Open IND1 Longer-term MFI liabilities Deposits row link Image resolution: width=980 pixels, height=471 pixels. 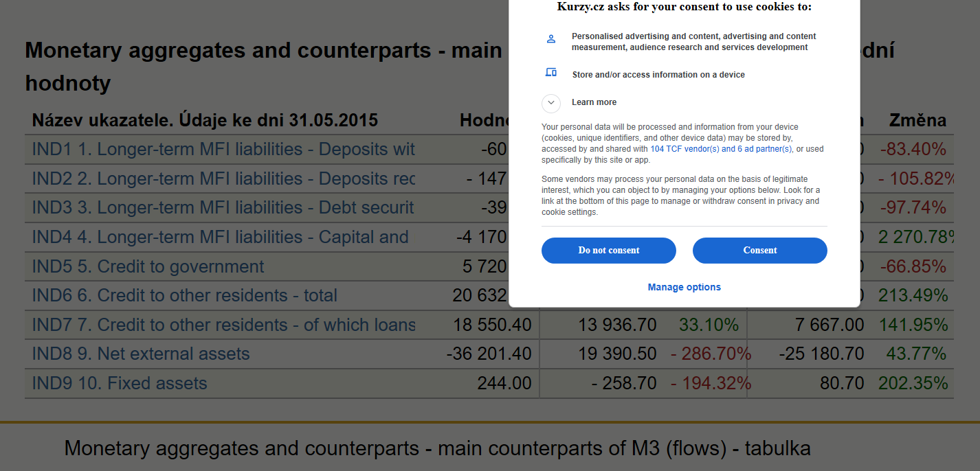click(x=223, y=150)
